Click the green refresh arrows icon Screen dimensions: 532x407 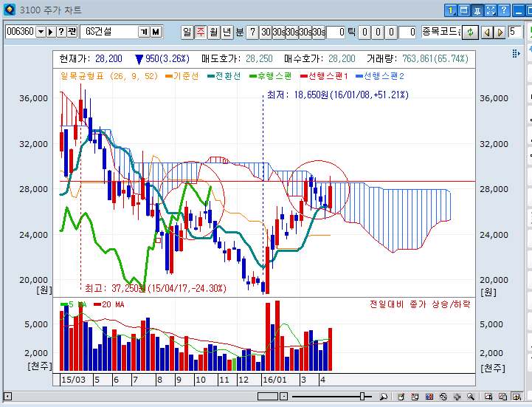point(470,32)
